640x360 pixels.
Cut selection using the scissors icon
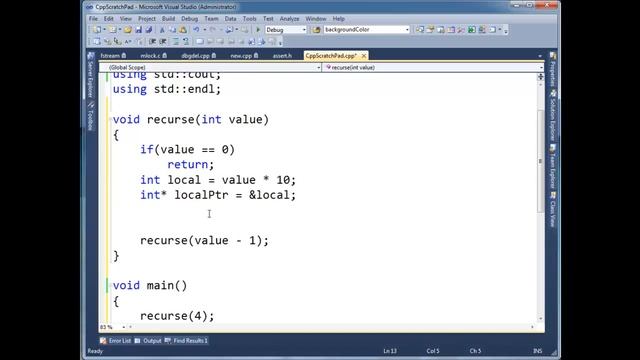pos(162,30)
